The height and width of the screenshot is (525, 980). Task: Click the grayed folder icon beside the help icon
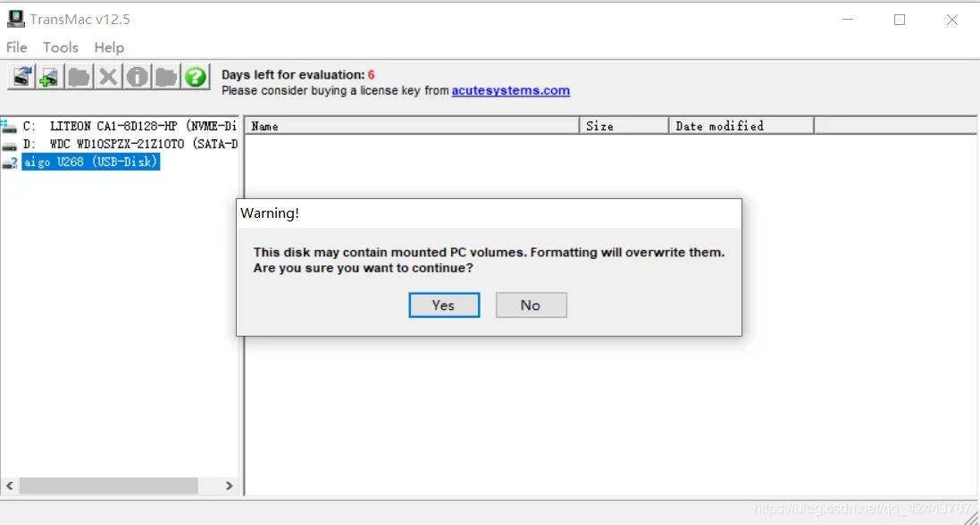click(x=166, y=77)
